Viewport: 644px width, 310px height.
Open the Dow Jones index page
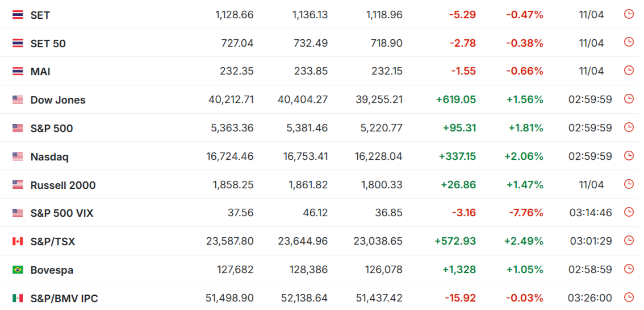(x=58, y=100)
